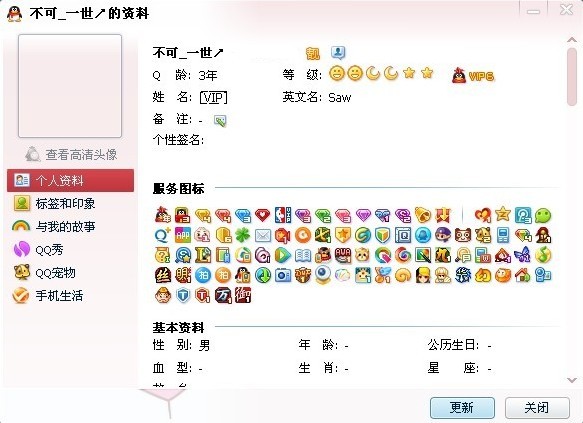This screenshot has width=583, height=423.
Task: Click the scrollbar down arrow
Action: [x=571, y=380]
